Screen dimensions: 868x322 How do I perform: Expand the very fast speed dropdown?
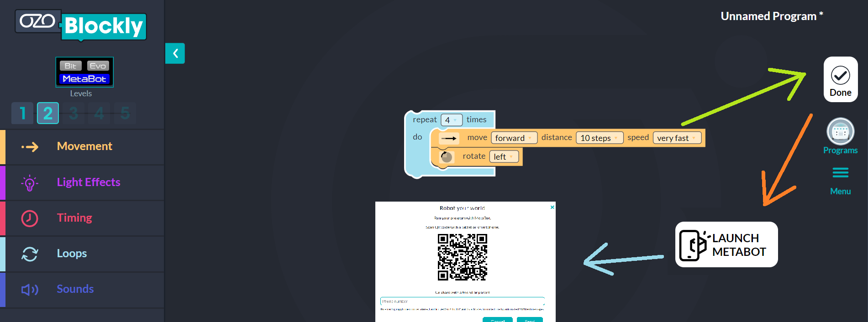(677, 138)
